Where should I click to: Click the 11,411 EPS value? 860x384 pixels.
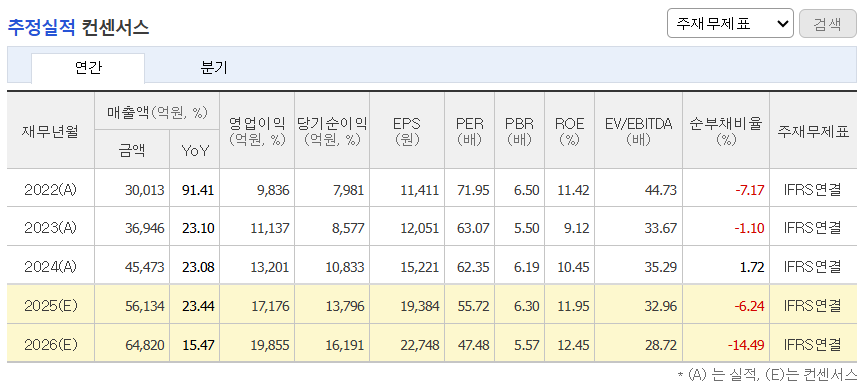419,190
